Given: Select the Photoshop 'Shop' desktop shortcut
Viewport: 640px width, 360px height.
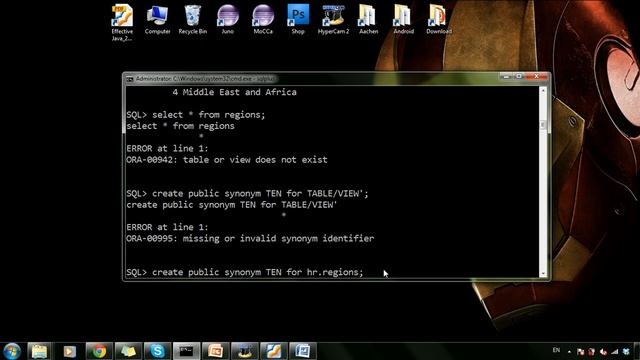Looking at the screenshot, I should [298, 20].
